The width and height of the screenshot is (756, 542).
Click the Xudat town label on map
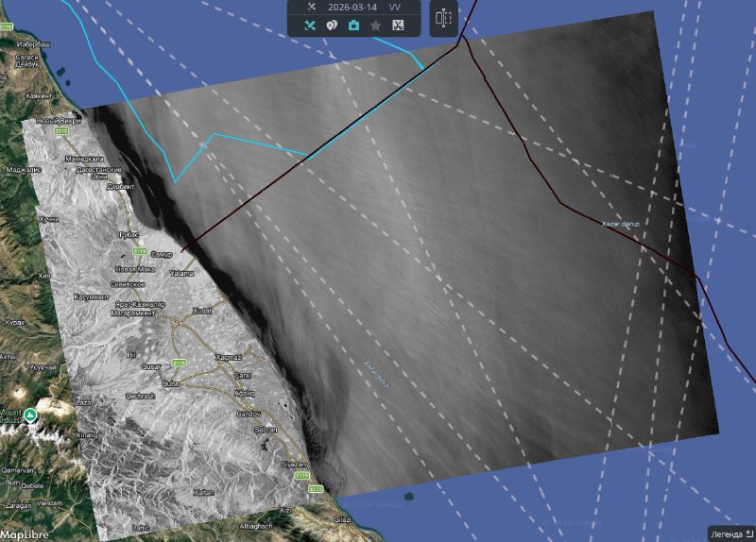(x=202, y=310)
